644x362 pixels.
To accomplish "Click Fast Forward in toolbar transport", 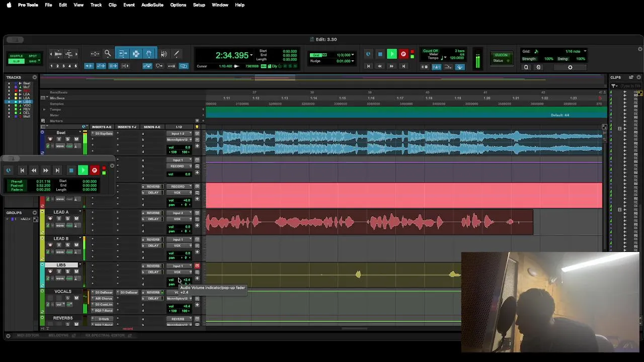I will tap(391, 66).
